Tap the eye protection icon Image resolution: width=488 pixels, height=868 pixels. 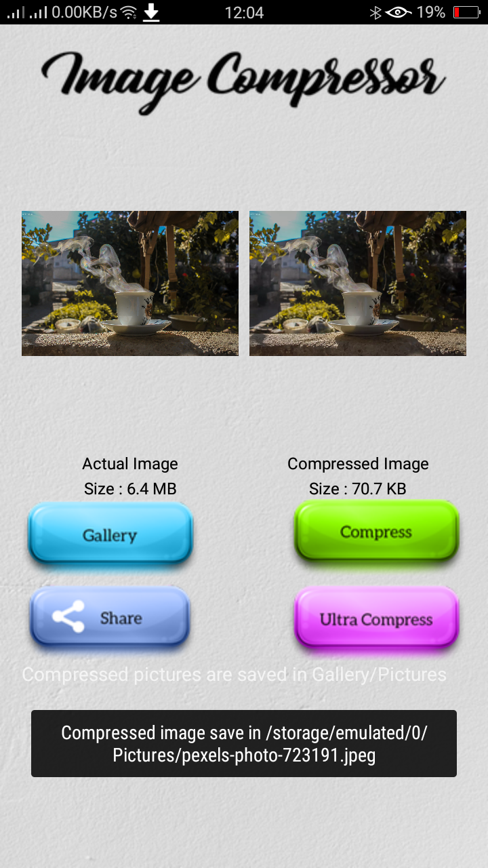398,12
